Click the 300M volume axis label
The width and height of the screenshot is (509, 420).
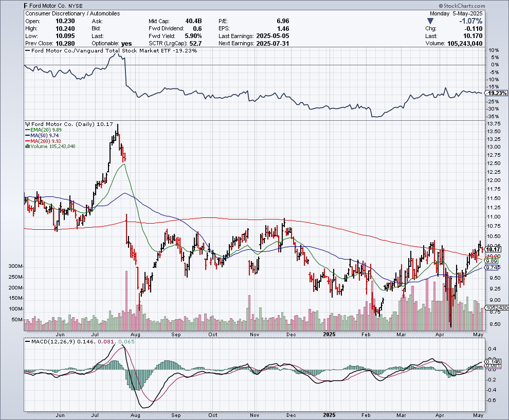click(x=16, y=266)
